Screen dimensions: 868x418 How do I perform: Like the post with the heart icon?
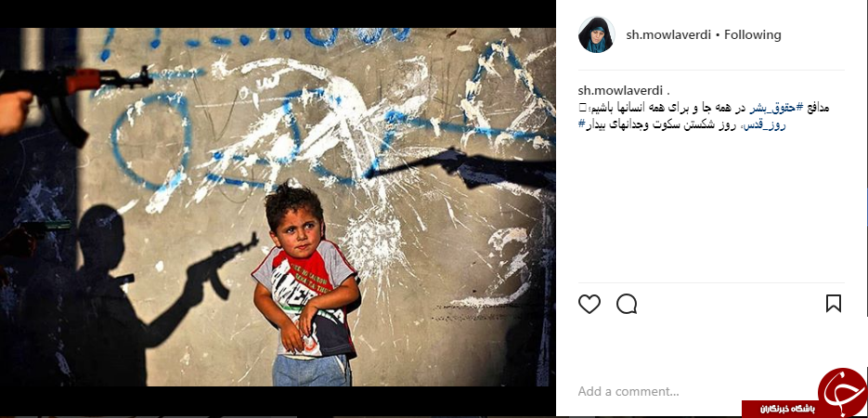589,304
